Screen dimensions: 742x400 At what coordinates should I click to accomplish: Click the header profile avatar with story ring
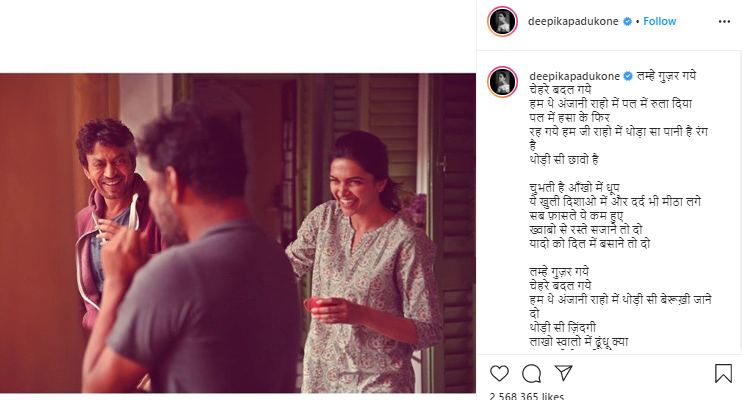pyautogui.click(x=502, y=21)
